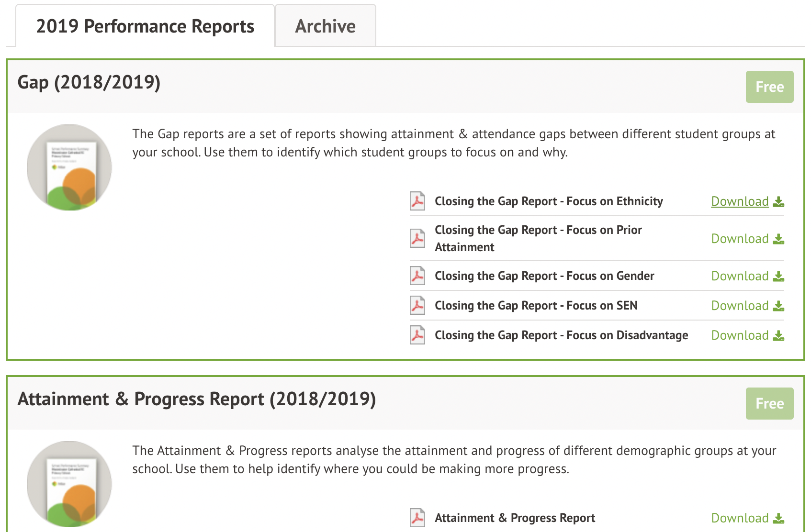811x532 pixels.
Task: Open Attainment & Progress report cover thumbnail
Action: pos(69,484)
